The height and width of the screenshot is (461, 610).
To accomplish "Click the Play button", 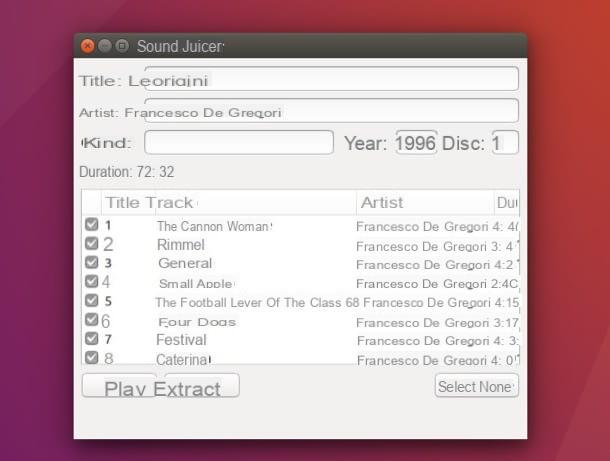I will [x=119, y=386].
